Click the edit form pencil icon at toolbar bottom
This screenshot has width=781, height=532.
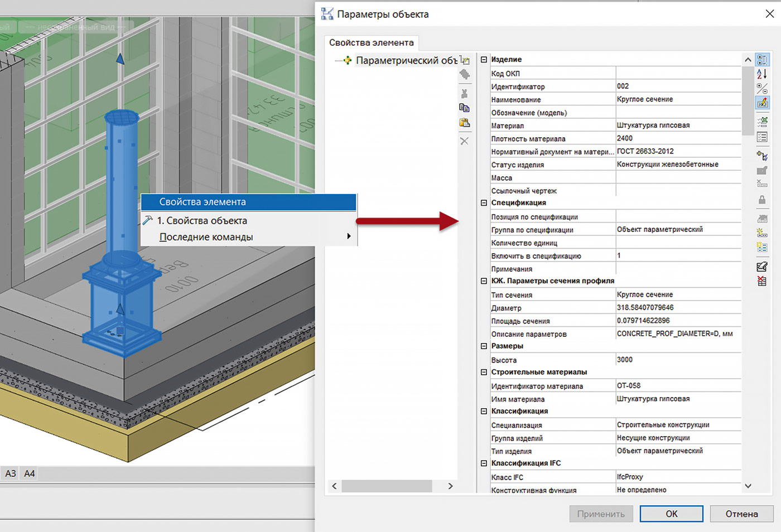pyautogui.click(x=762, y=267)
